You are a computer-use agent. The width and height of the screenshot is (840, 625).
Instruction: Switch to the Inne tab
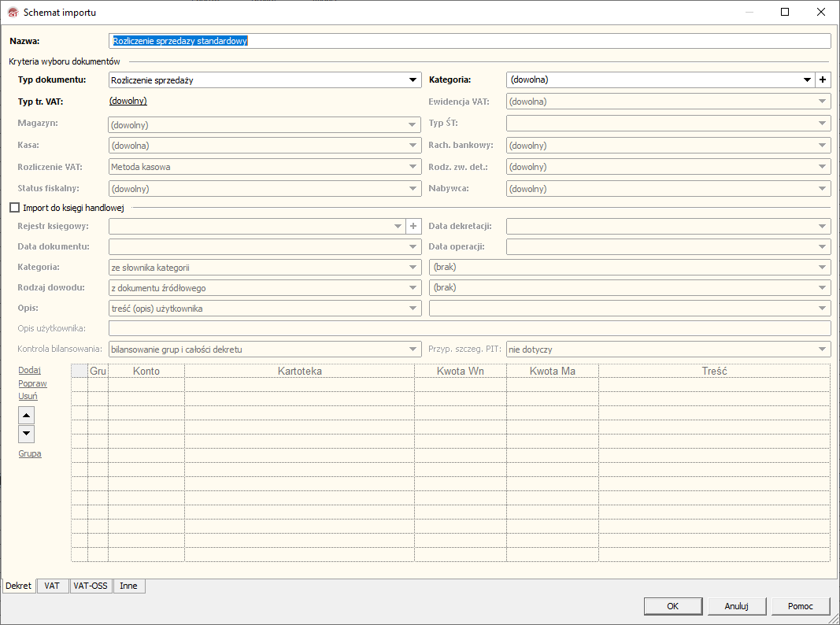tap(128, 586)
